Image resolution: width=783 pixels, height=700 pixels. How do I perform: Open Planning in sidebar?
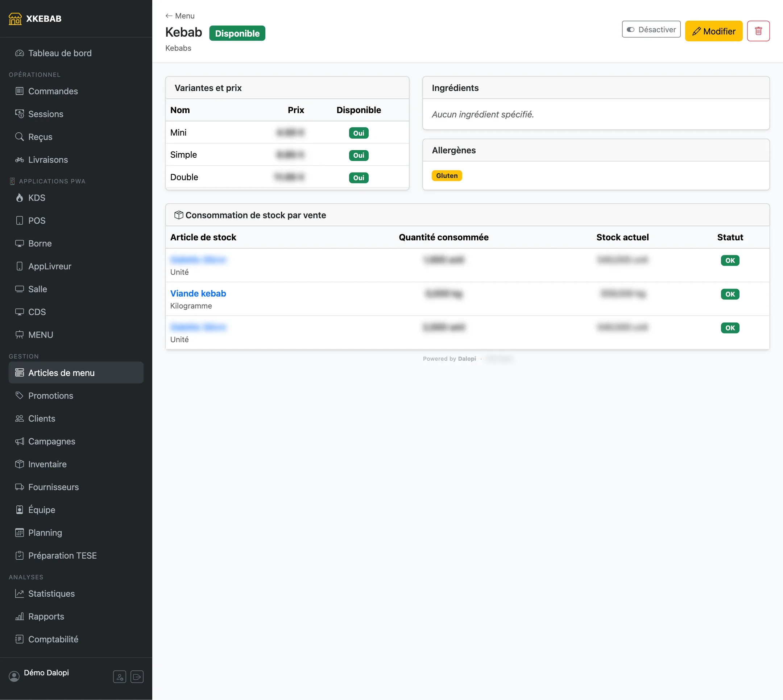[x=76, y=533]
